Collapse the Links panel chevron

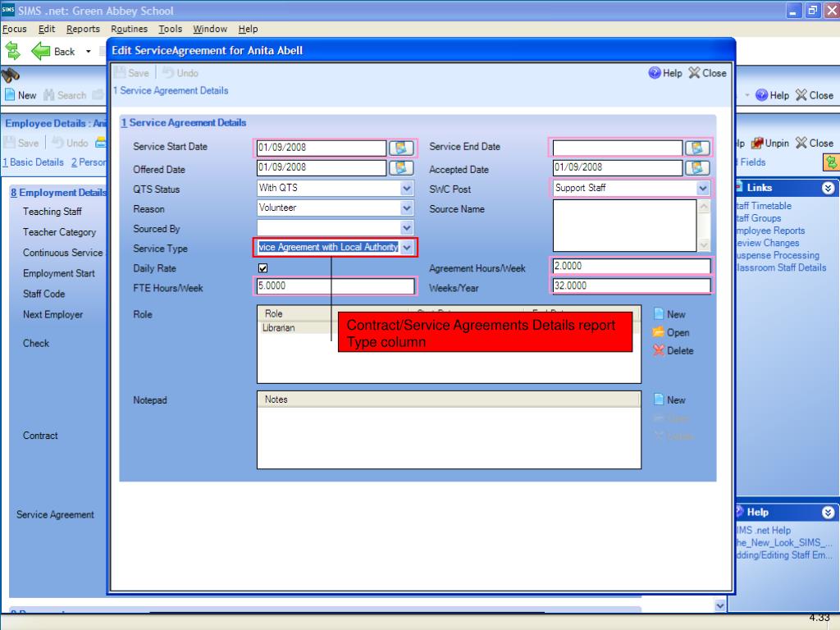[828, 188]
